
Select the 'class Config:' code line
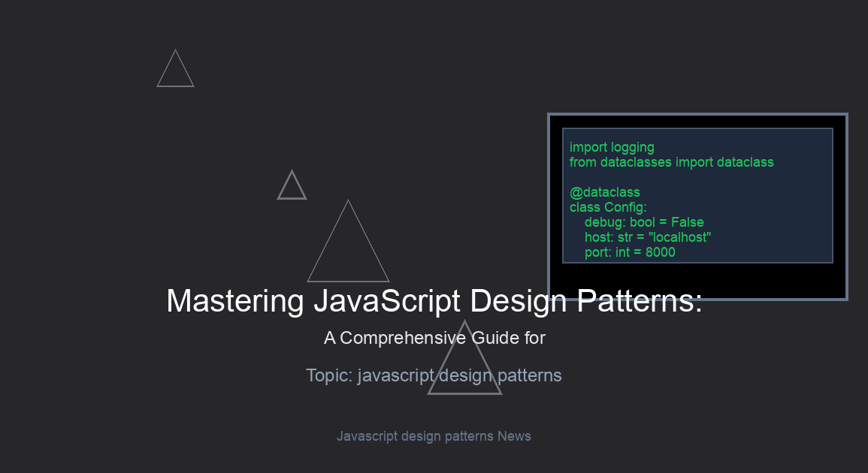608,207
